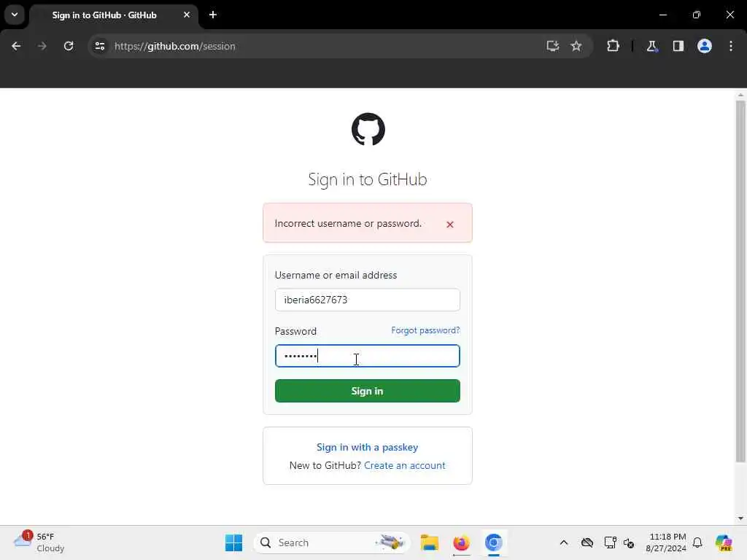Viewport: 747px width, 560px height.
Task: Open a new browser tab
Action: 213,15
